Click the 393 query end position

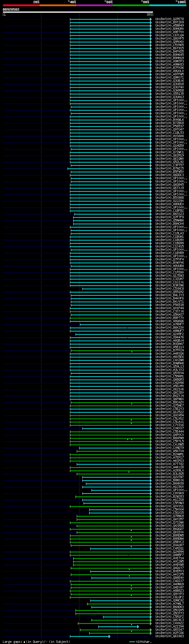[149, 14]
